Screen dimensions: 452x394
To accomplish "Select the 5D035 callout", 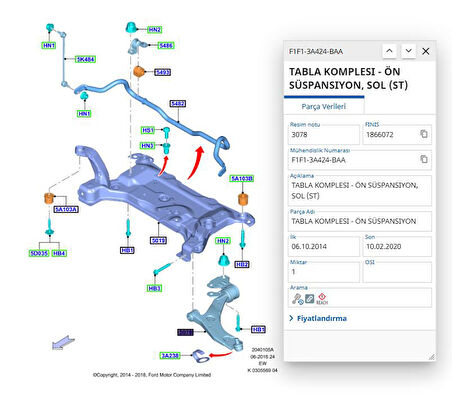I will [x=39, y=253].
